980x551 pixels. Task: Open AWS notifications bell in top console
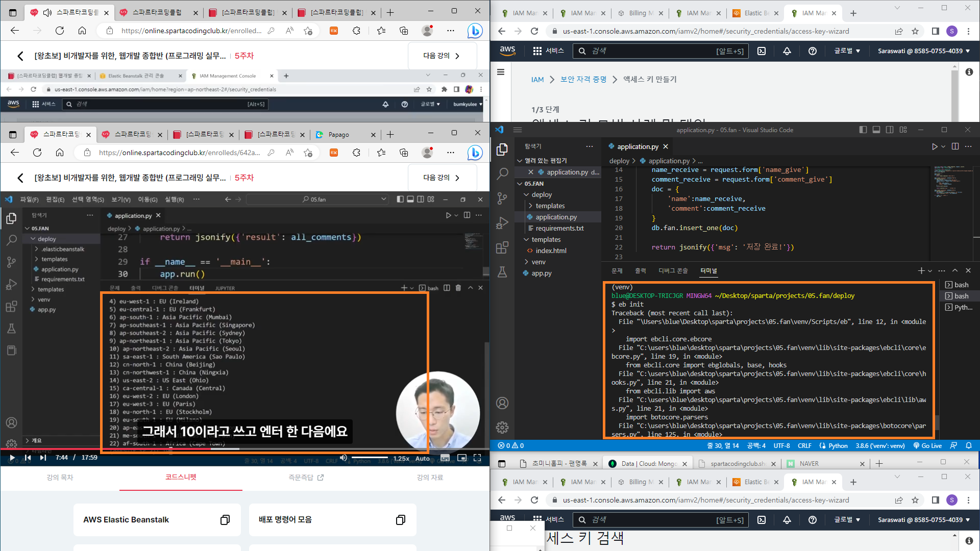pos(787,51)
